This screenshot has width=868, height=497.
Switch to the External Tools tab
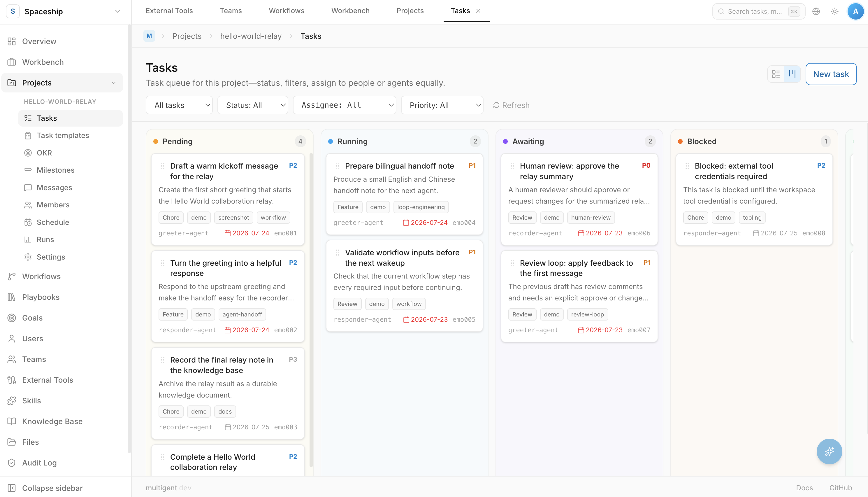(x=169, y=11)
